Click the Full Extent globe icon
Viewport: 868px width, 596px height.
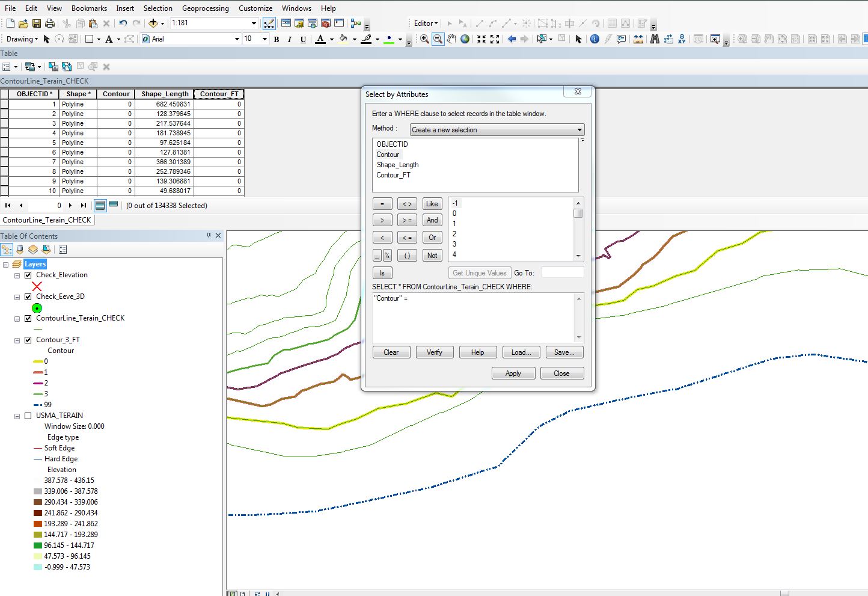[465, 39]
